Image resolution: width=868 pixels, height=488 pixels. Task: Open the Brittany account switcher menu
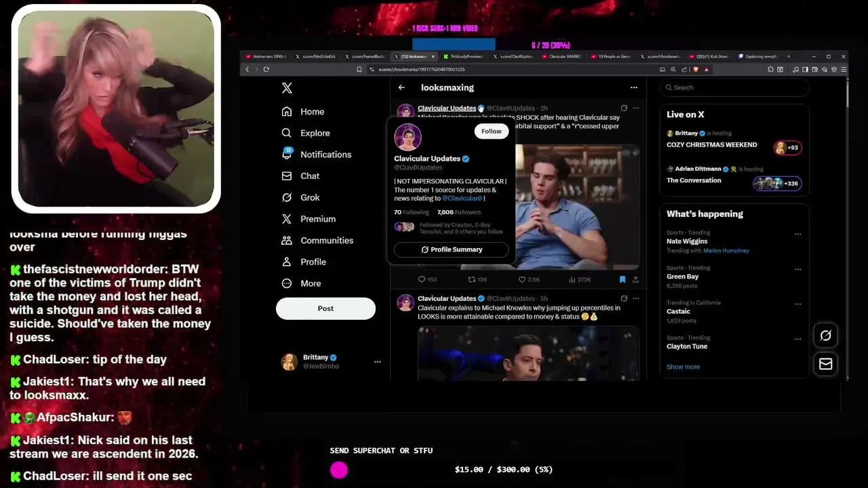pos(331,362)
